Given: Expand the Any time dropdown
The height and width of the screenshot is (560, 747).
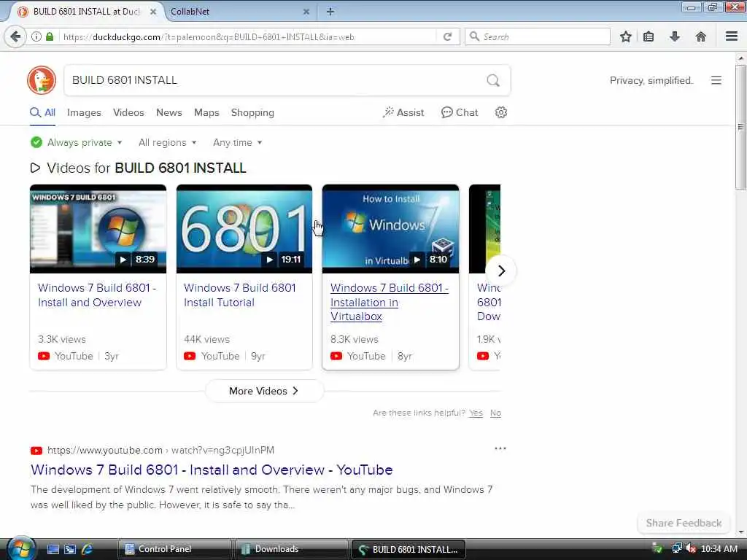Looking at the screenshot, I should click(237, 142).
